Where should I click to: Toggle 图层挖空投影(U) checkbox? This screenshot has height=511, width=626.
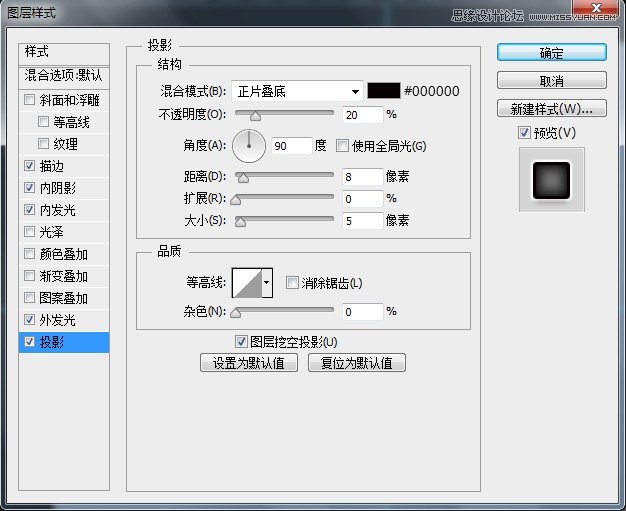click(x=241, y=341)
